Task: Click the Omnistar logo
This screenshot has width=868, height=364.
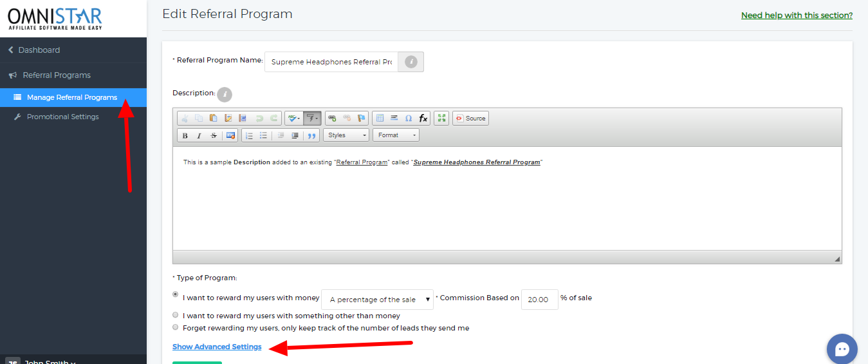Action: click(x=55, y=18)
